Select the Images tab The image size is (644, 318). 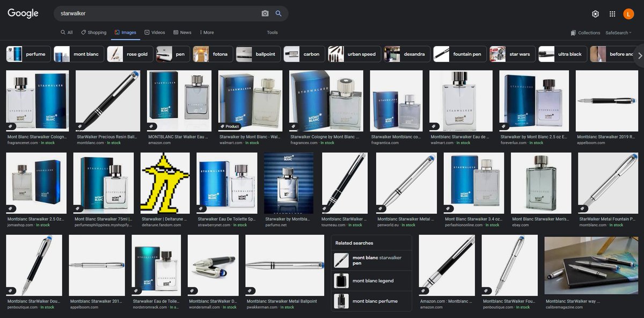pyautogui.click(x=126, y=32)
